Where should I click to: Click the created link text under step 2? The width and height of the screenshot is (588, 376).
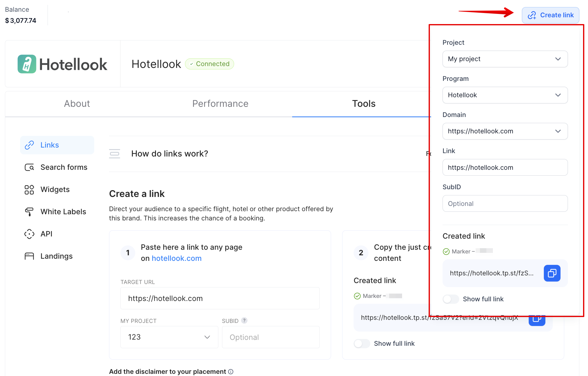(x=439, y=318)
